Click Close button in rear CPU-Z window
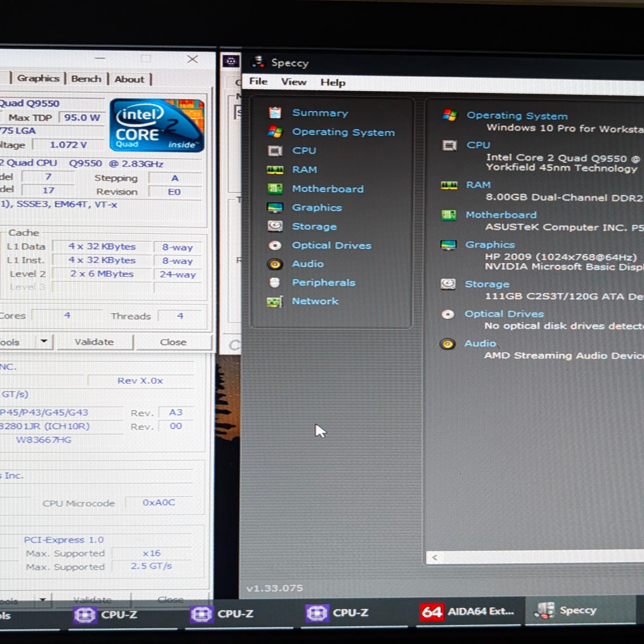This screenshot has height=644, width=644. 171,600
